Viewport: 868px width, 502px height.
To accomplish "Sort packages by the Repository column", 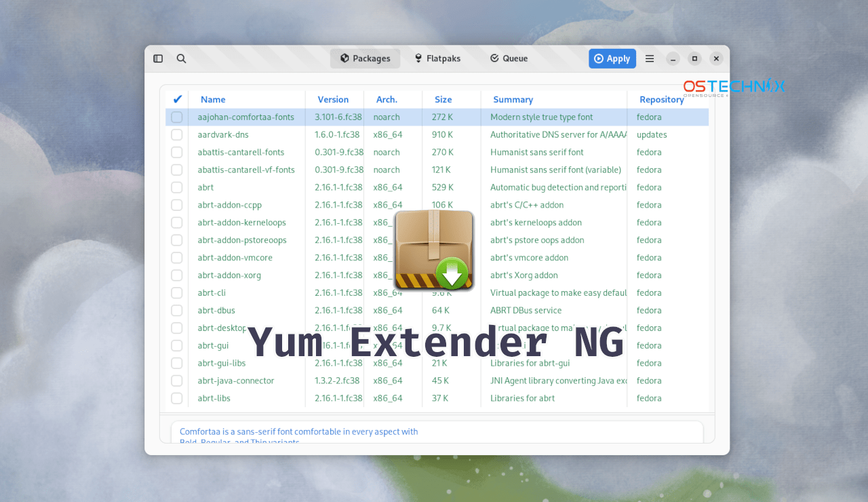I will [662, 99].
